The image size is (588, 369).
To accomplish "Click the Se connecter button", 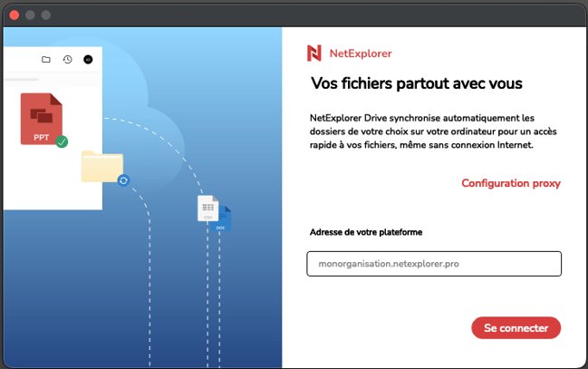I will pyautogui.click(x=516, y=327).
